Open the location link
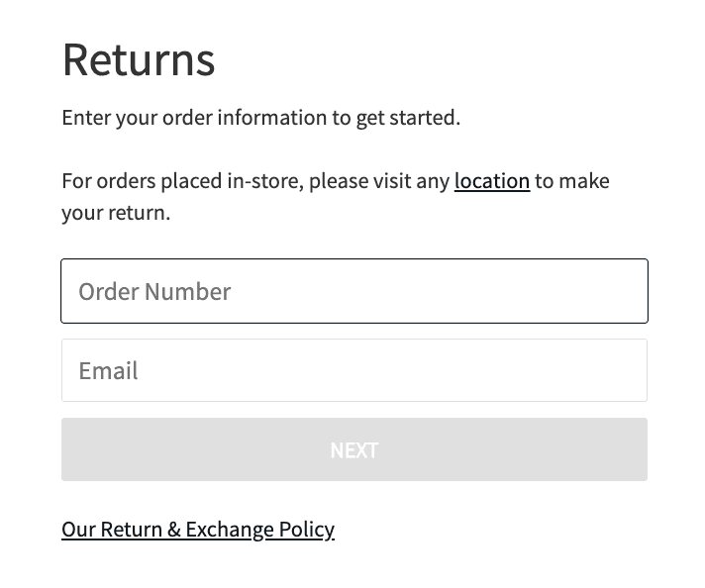 (x=491, y=181)
